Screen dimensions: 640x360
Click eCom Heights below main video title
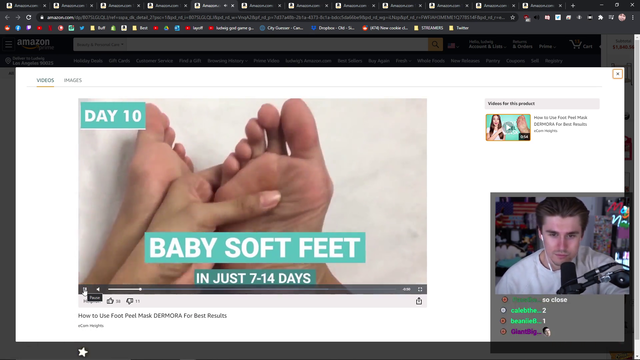coord(91,325)
